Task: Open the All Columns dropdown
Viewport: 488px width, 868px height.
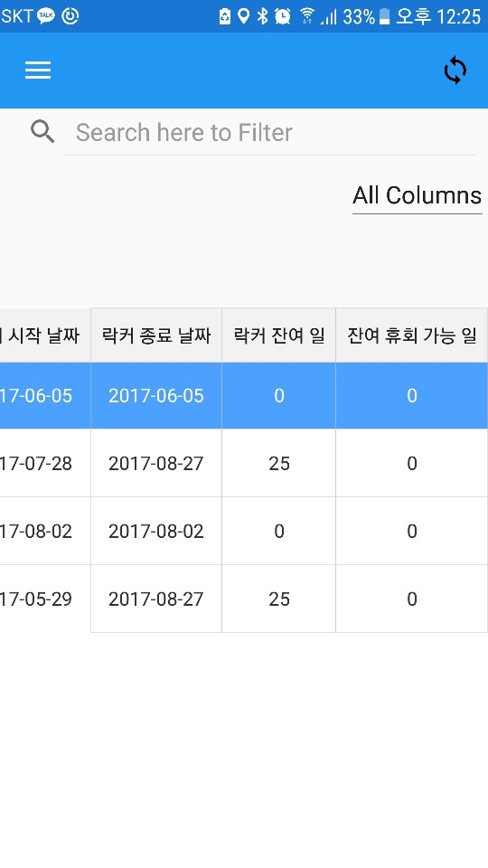Action: pos(418,196)
